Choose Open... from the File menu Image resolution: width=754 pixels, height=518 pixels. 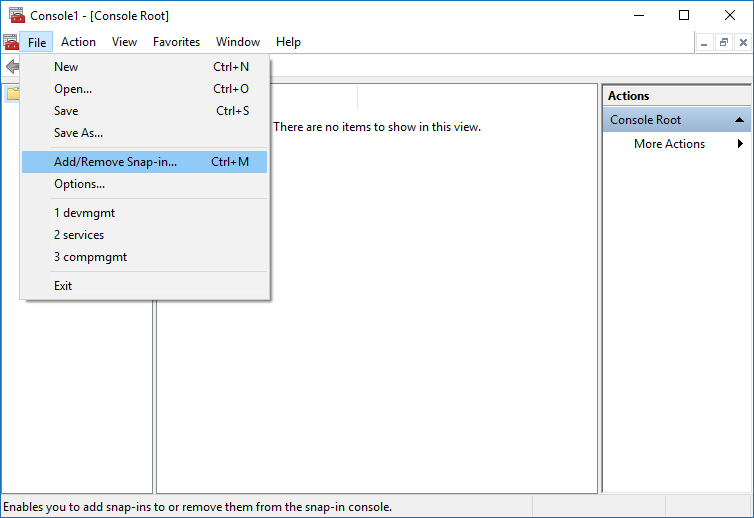point(144,89)
